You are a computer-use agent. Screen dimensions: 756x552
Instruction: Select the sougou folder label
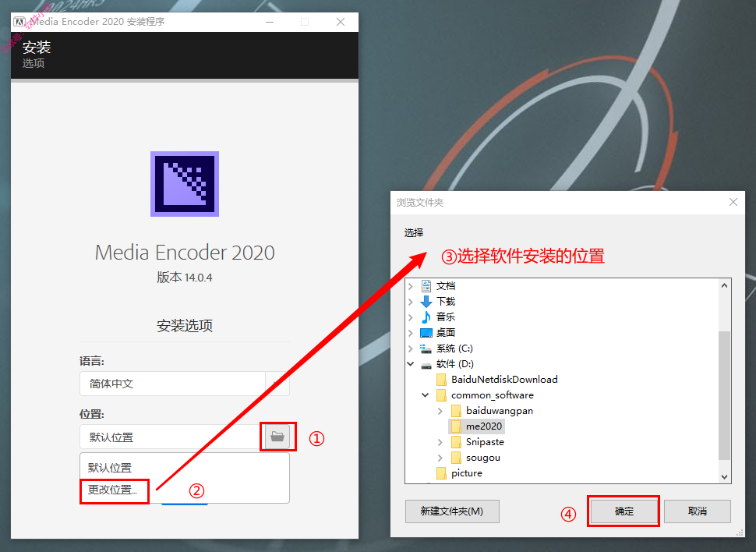[x=483, y=458]
